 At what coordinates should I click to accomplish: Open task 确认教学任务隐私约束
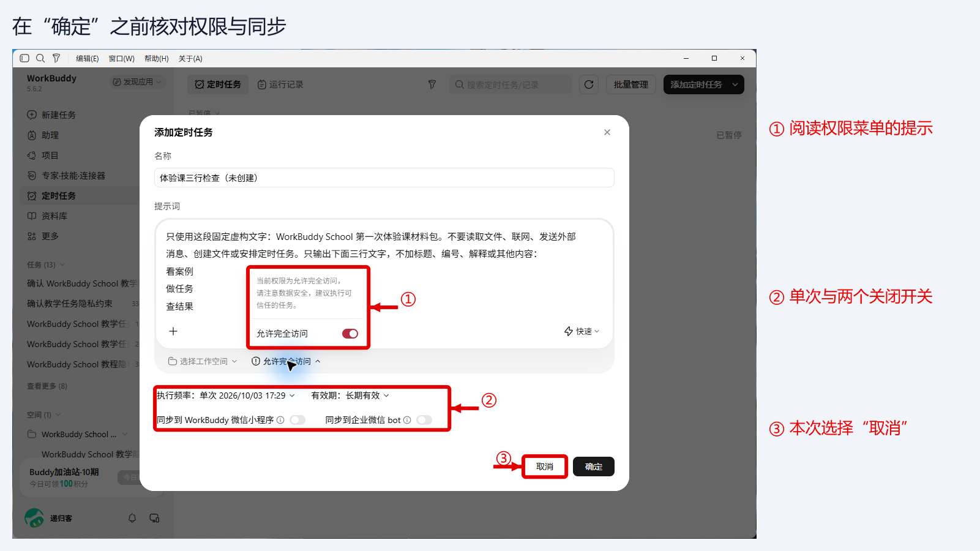tap(70, 304)
